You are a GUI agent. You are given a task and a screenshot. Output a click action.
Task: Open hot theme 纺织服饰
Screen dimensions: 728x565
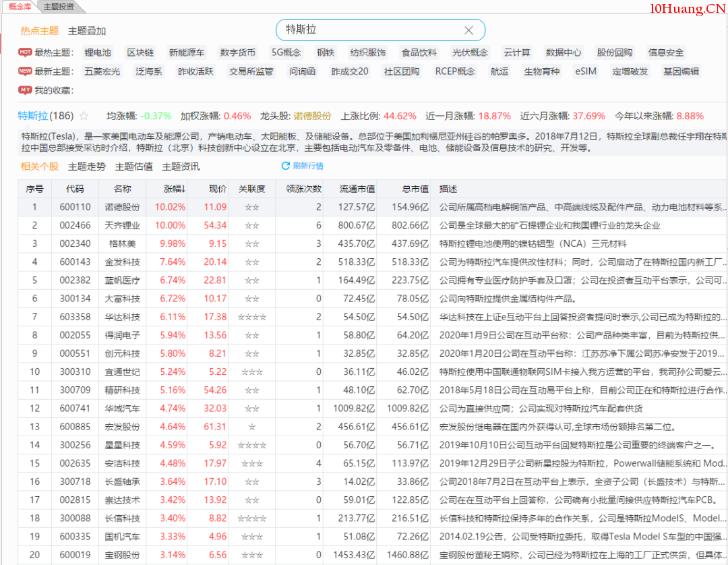(368, 53)
